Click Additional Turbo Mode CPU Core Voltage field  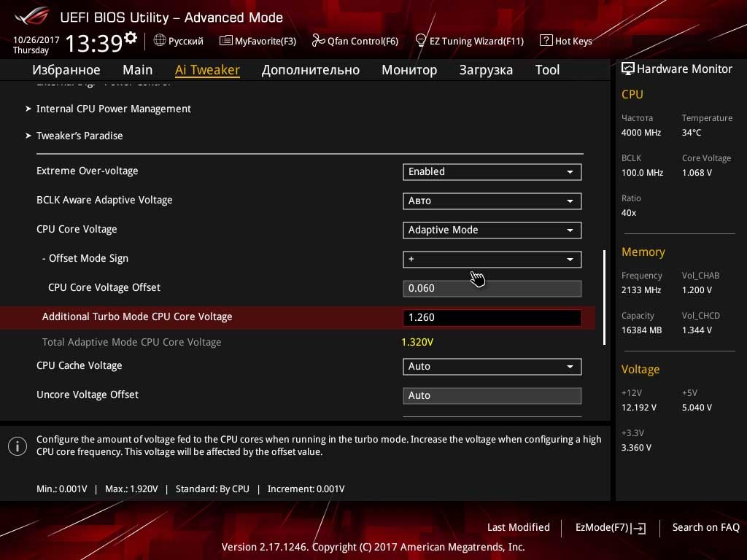point(492,317)
